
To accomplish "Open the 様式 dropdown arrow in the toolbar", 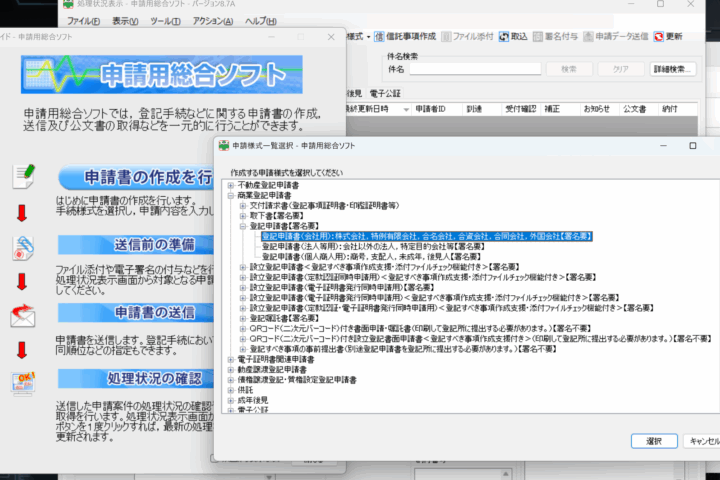I will tap(368, 37).
